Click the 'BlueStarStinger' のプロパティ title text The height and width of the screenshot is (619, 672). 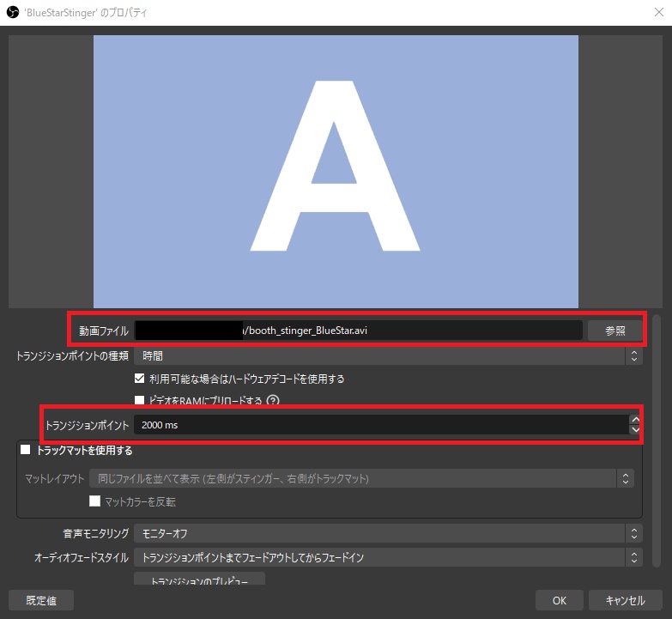[x=86, y=12]
